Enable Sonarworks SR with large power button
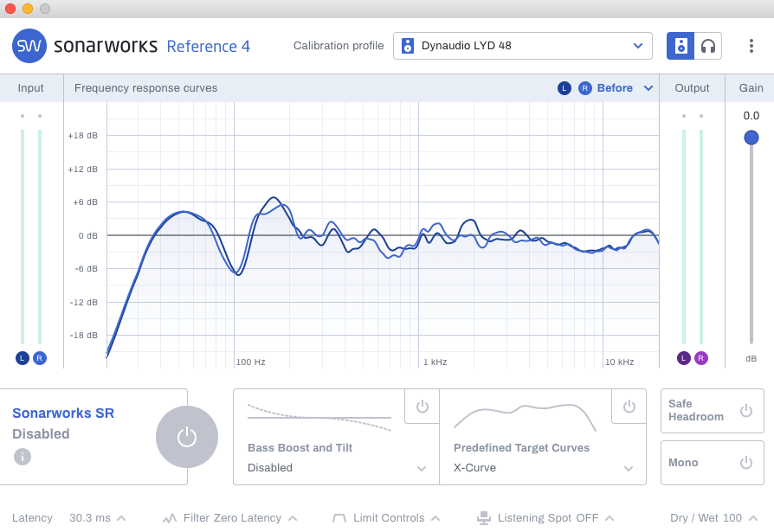 [x=187, y=437]
